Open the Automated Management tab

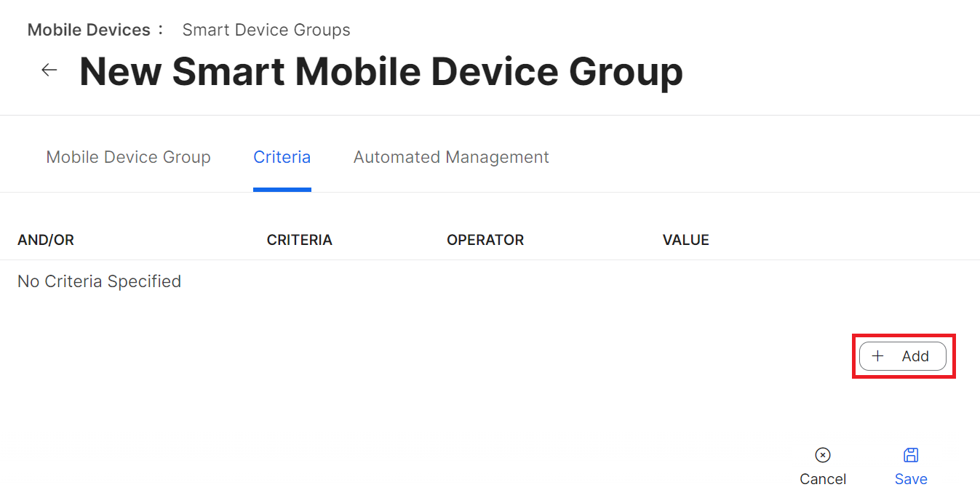pyautogui.click(x=451, y=157)
